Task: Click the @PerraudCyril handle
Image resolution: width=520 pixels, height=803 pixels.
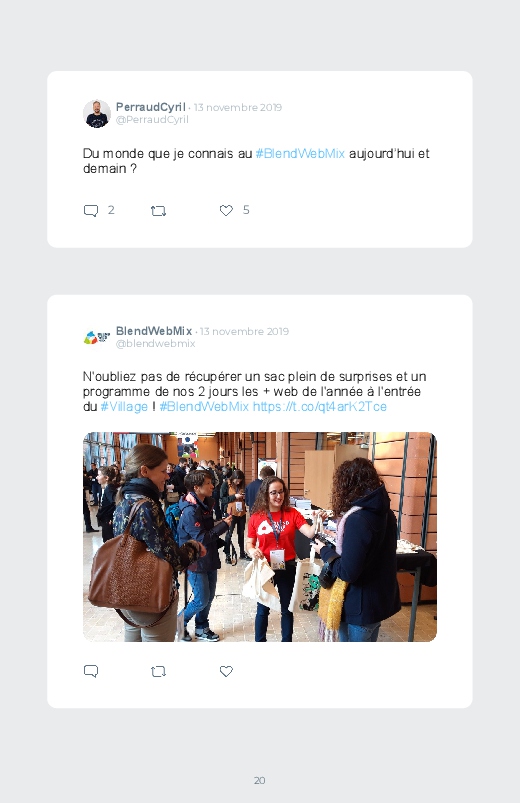Action: tap(152, 119)
